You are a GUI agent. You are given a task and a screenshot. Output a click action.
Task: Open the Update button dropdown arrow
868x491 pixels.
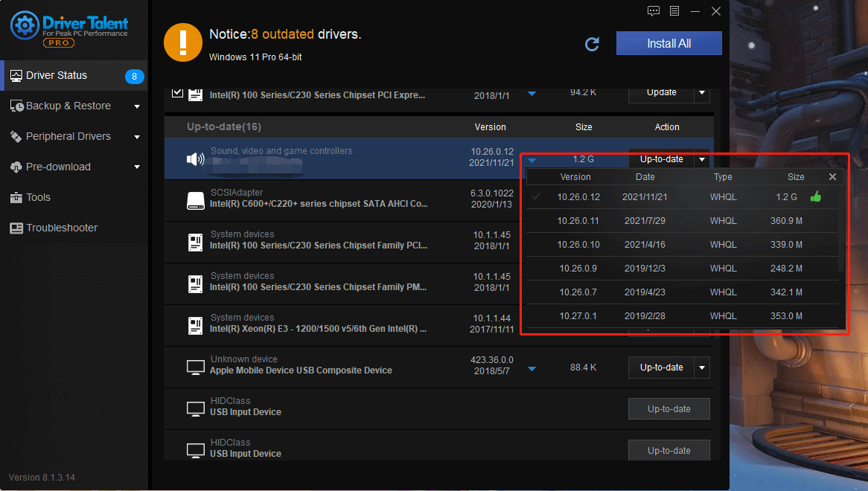click(x=702, y=93)
